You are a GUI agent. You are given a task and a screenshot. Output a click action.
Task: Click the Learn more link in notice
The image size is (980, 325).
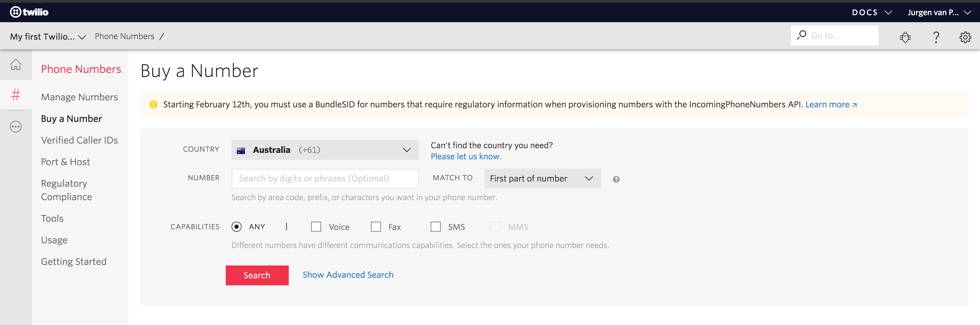[x=831, y=104]
